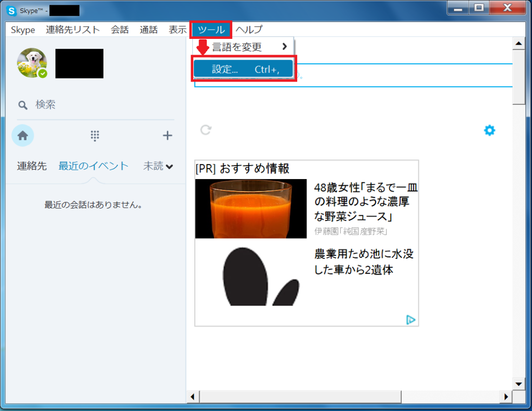
Task: Click the horizontal scrollbar right arrow
Action: pyautogui.click(x=506, y=396)
